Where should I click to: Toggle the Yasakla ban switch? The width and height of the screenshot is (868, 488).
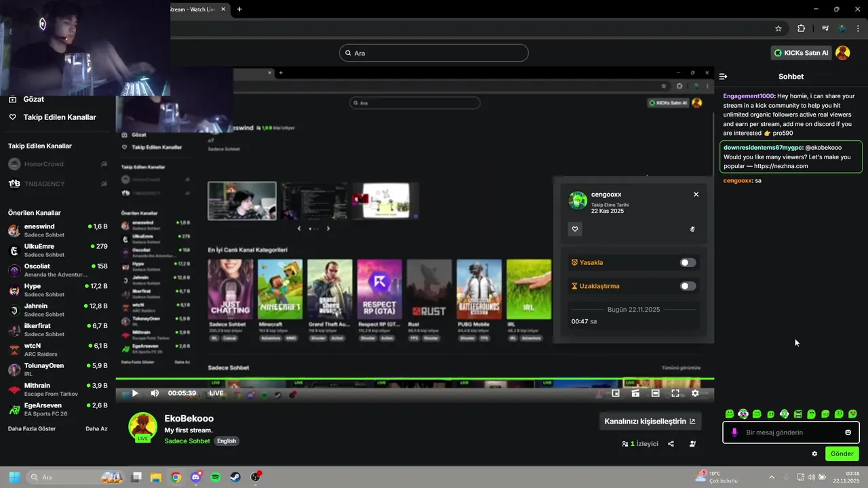[688, 263]
